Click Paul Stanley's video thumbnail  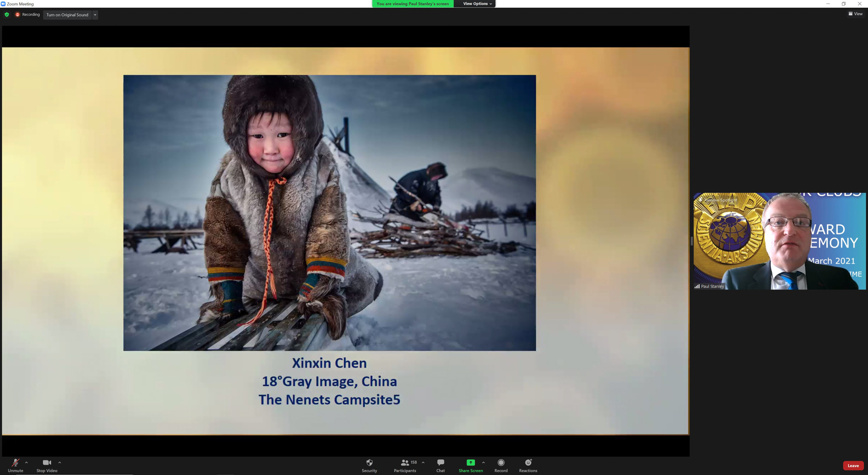779,241
